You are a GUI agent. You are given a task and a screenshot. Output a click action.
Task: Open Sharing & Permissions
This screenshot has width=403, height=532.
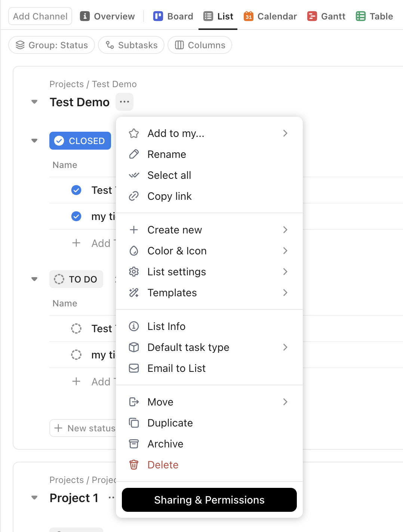point(209,500)
